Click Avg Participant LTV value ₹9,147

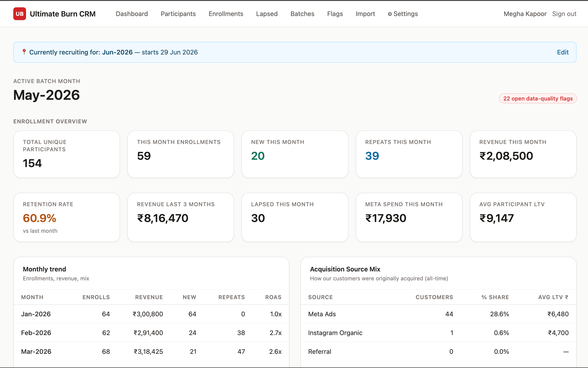point(497,218)
